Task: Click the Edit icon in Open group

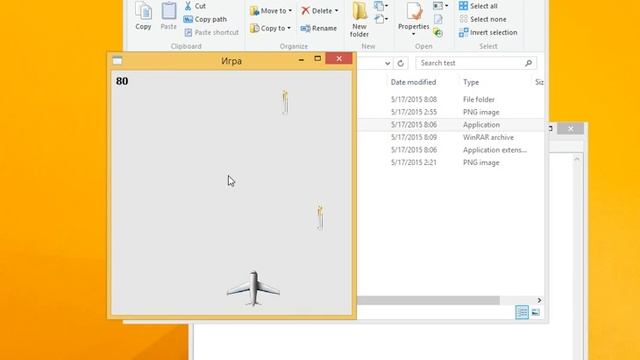Action: (x=438, y=19)
